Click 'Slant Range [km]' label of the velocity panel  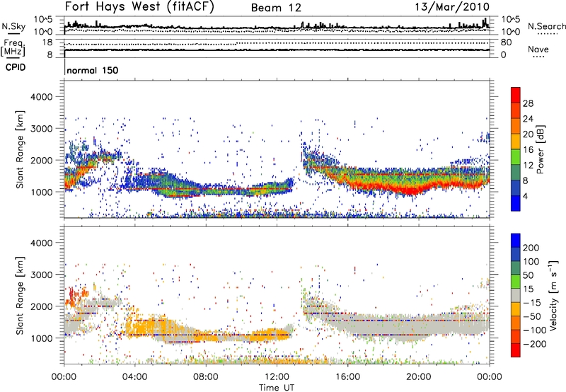(20, 296)
